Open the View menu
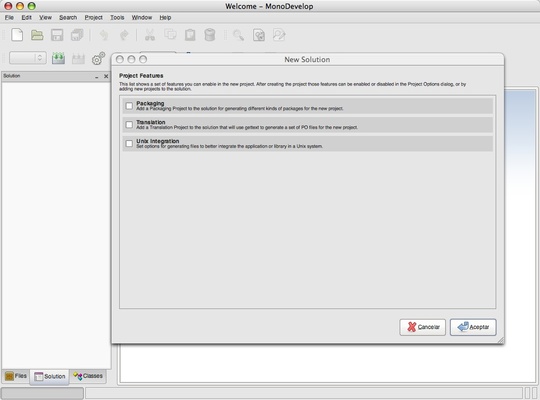This screenshot has height=400, width=540. pos(45,18)
